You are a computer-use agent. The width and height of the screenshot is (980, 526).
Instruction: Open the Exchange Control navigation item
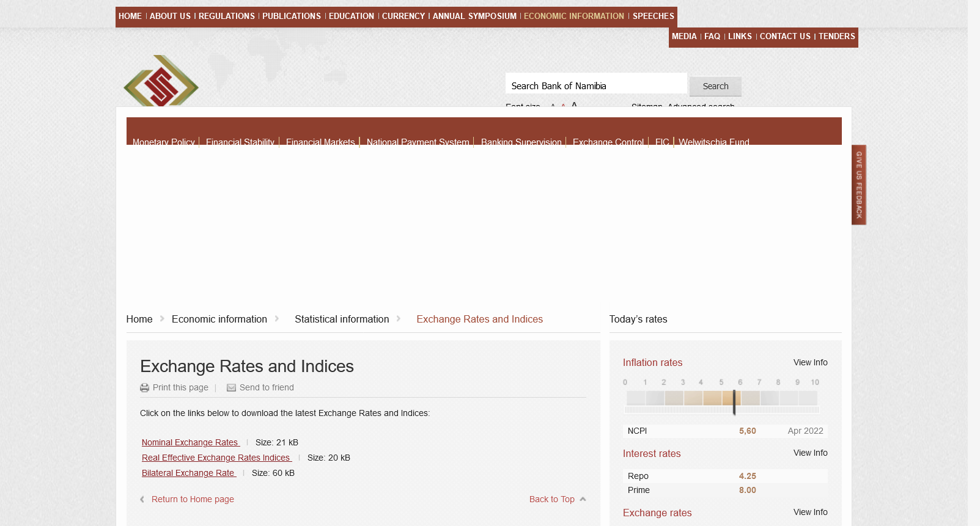(x=608, y=142)
